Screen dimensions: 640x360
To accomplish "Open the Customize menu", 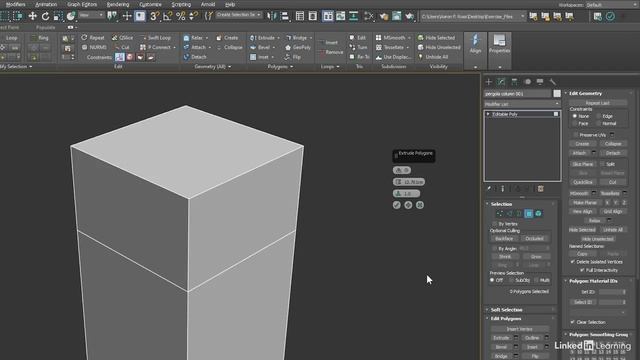I will point(150,4).
